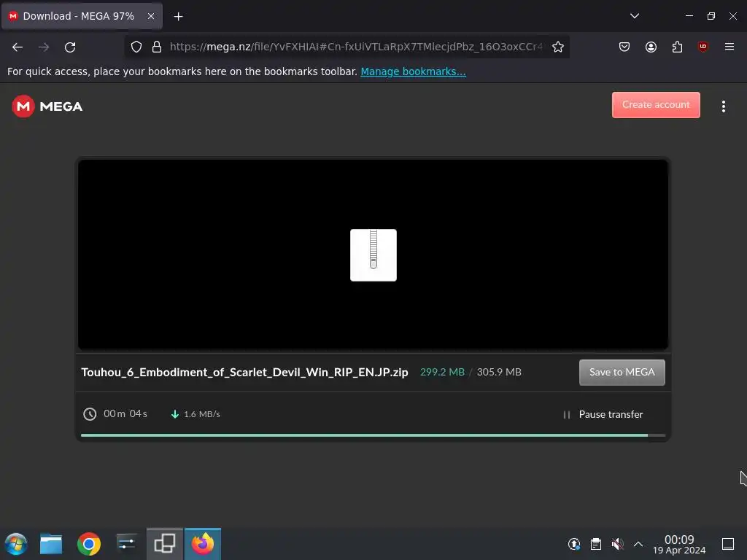747x560 pixels.
Task: Open the Start menu orb
Action: click(x=16, y=544)
